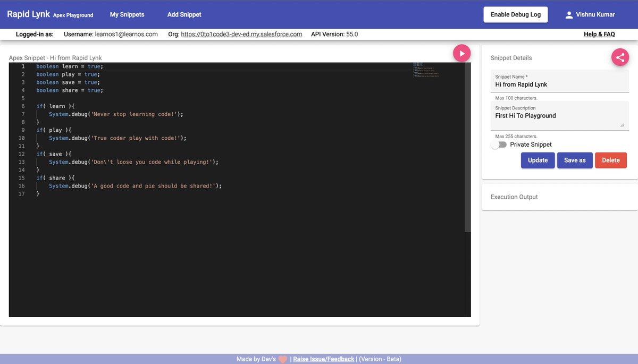Click the 'boolean save = true;' code line
Viewport: 638px width, 364px height.
tap(68, 82)
